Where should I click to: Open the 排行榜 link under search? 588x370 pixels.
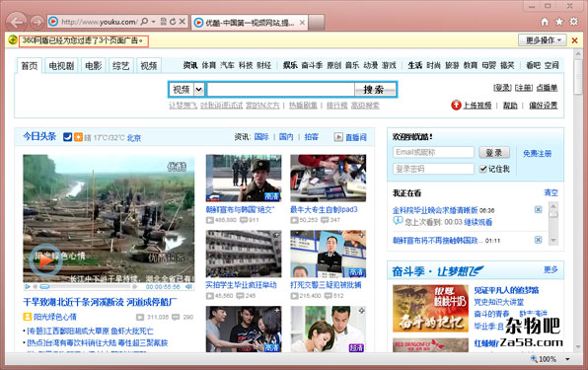click(x=336, y=106)
